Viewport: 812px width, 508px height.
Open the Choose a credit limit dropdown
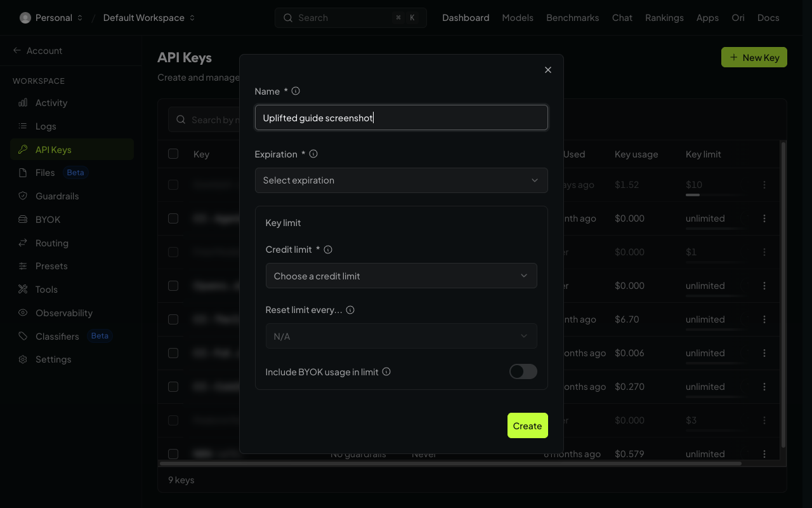402,276
